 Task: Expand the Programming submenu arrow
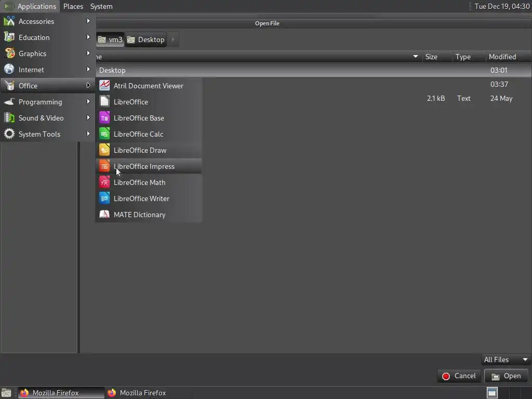pyautogui.click(x=88, y=101)
